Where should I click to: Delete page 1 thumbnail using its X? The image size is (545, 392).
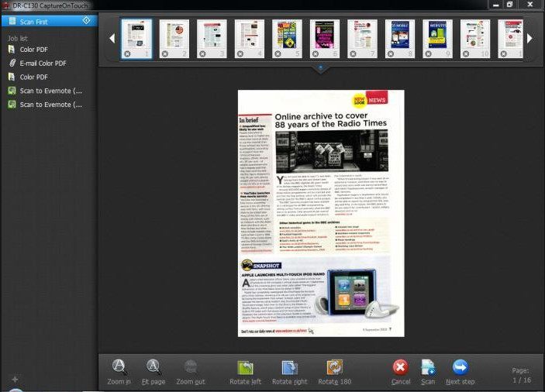click(x=127, y=53)
